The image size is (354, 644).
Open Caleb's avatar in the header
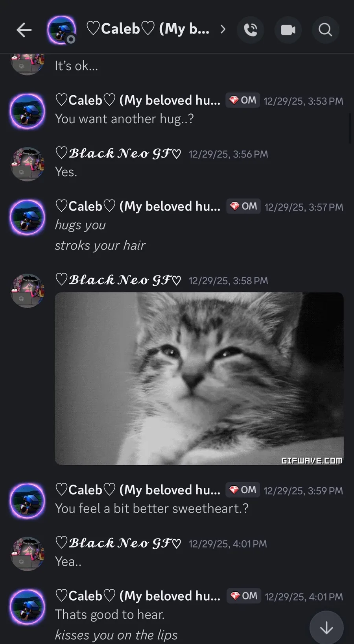62,30
